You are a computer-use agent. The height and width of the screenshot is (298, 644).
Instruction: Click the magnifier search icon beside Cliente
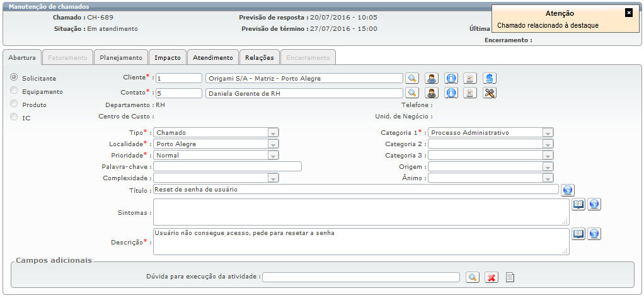tap(411, 78)
